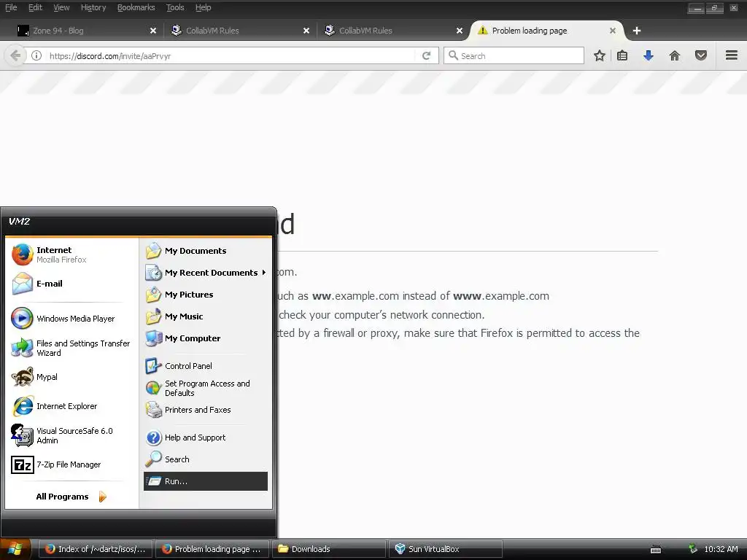The image size is (747, 560).
Task: Open Firefox hamburger menu
Action: 732,55
